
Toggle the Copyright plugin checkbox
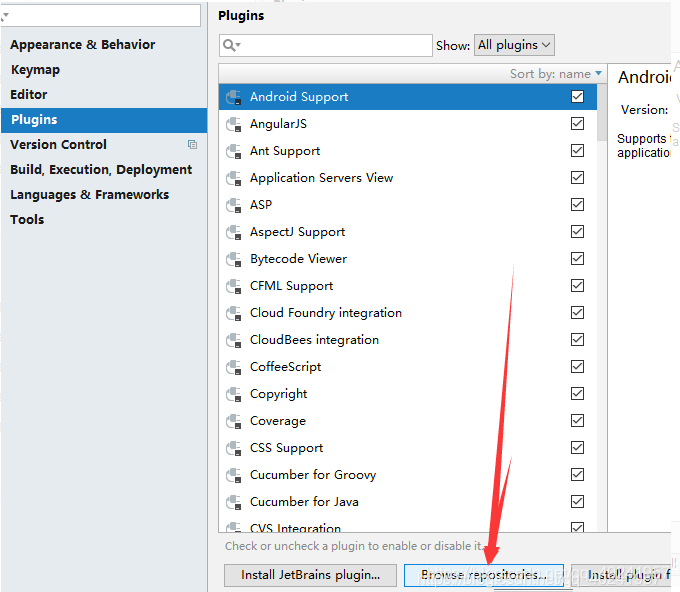point(577,393)
